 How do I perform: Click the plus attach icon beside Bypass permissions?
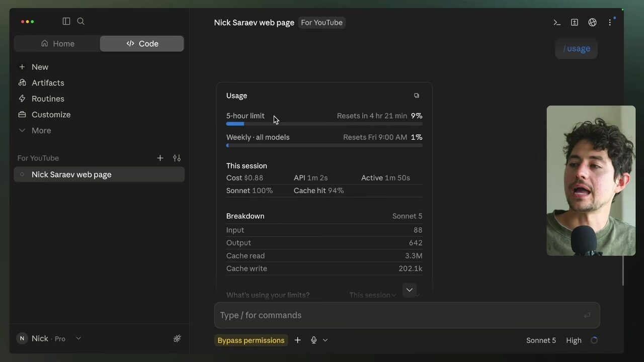297,340
